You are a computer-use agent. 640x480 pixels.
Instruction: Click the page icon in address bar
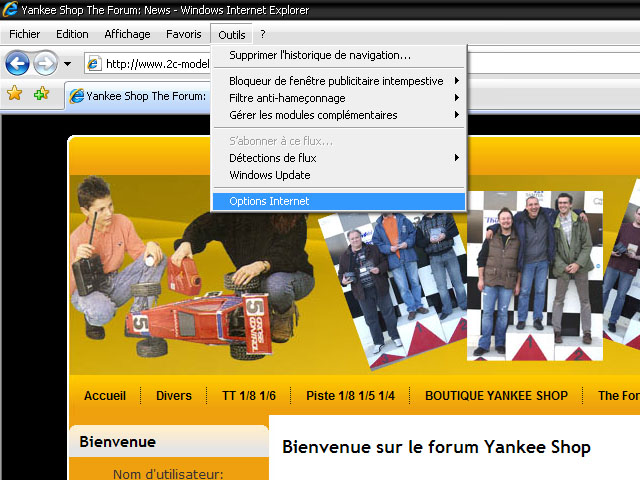click(94, 64)
